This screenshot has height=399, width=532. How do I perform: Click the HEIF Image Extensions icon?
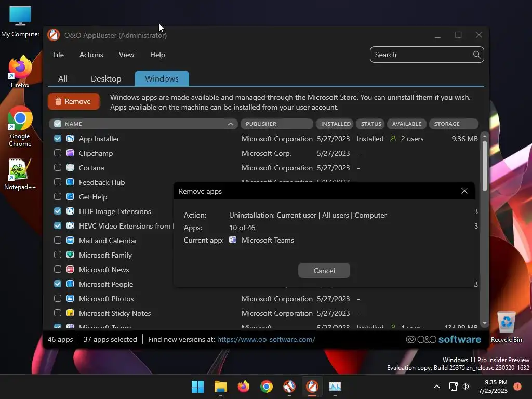[x=70, y=211]
